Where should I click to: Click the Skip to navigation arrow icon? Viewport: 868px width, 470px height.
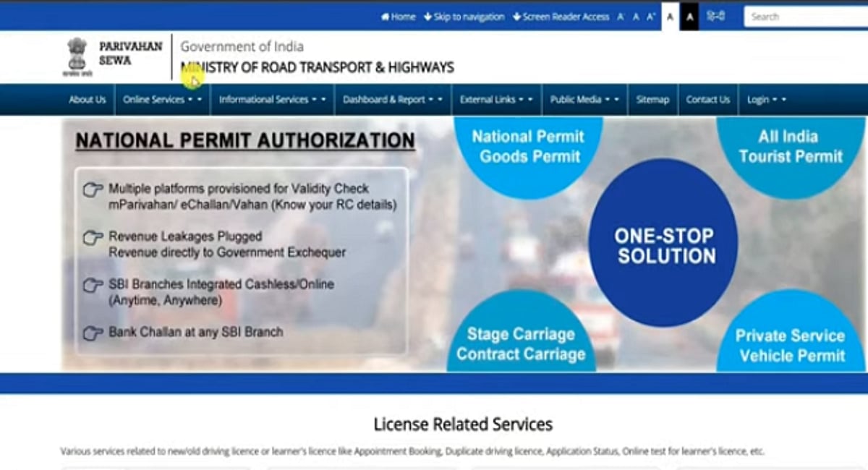coord(427,15)
